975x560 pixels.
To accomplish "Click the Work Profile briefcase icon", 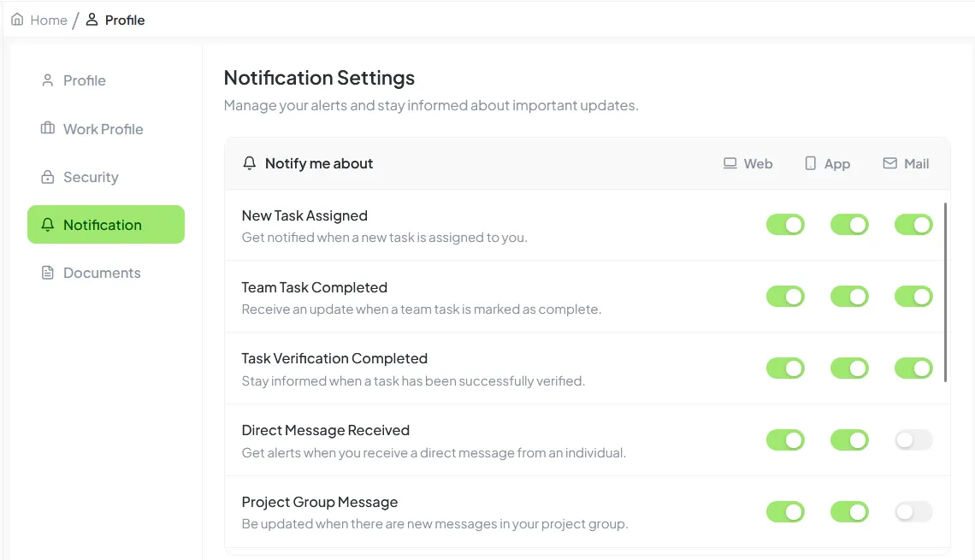I will [48, 128].
